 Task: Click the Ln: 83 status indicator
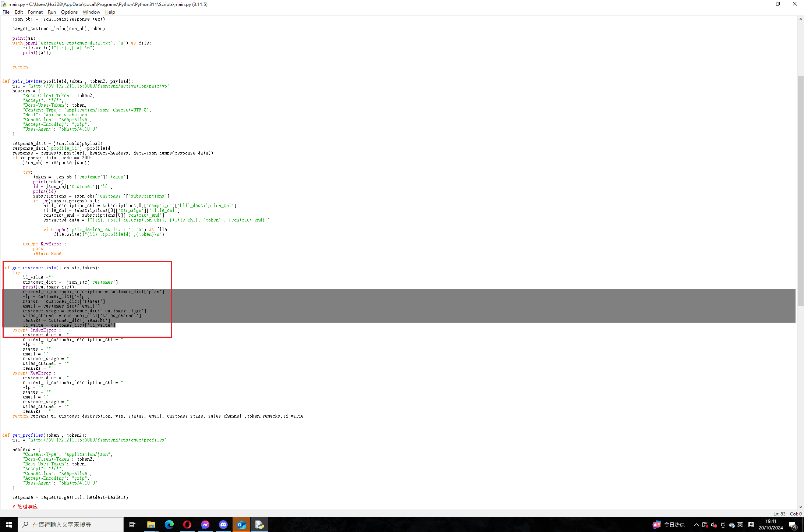pyautogui.click(x=779, y=514)
